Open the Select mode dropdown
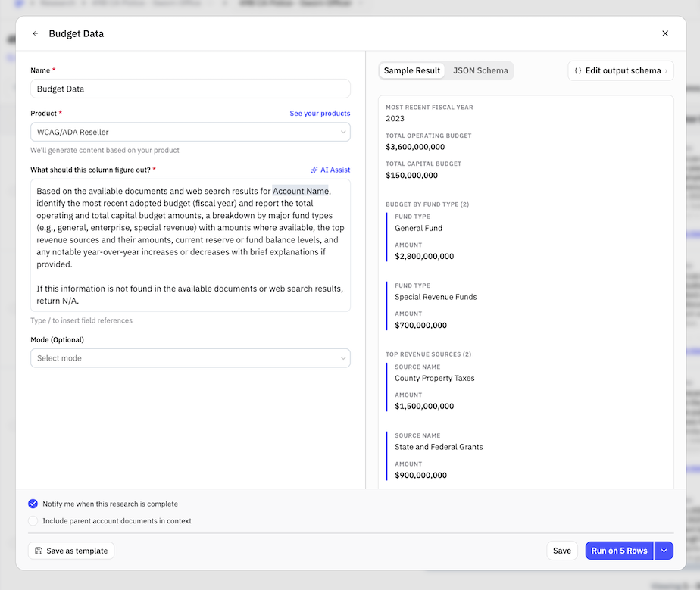This screenshot has height=590, width=700. point(190,358)
